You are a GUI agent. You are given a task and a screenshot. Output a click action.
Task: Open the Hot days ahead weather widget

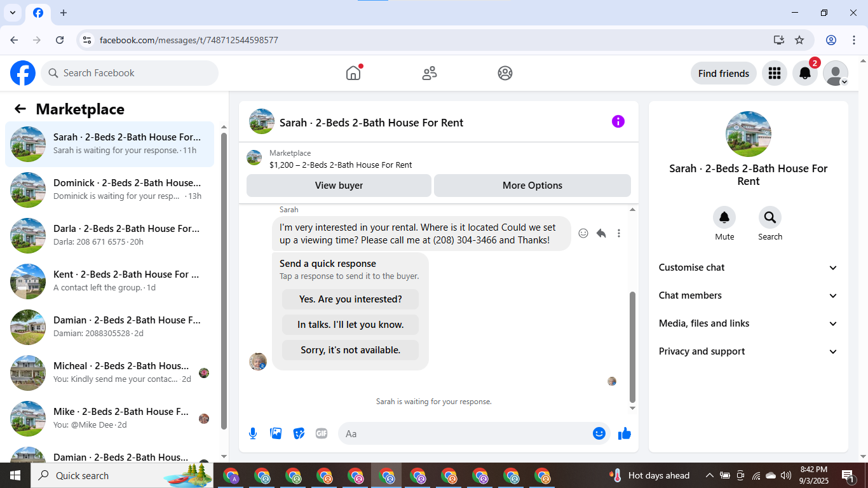coord(649,475)
